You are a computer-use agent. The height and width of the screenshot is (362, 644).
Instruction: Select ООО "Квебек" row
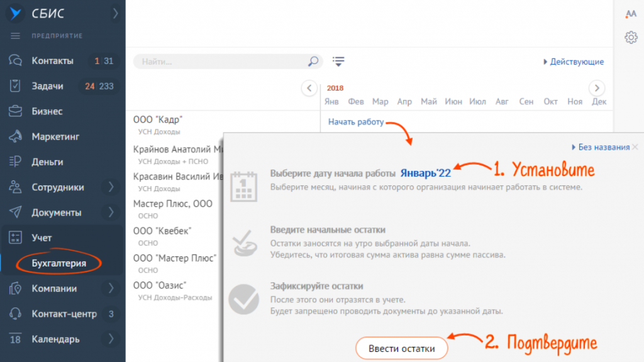tap(163, 231)
